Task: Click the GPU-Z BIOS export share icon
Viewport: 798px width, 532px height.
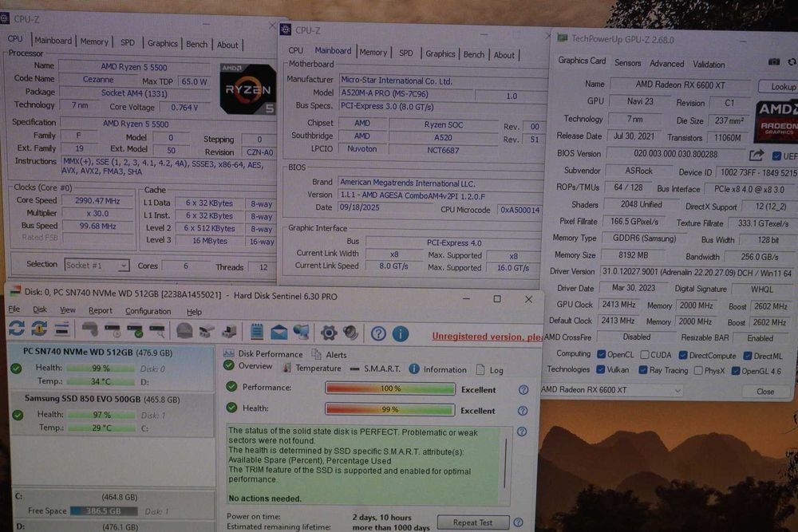Action: 757,155
